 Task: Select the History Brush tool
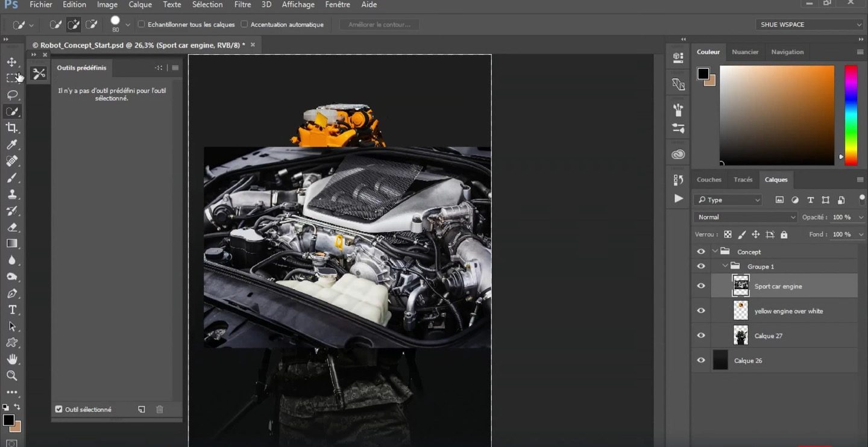pyautogui.click(x=11, y=211)
